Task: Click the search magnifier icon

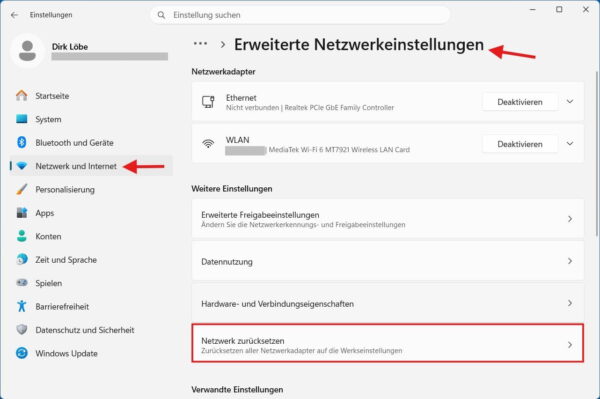Action: pyautogui.click(x=161, y=15)
